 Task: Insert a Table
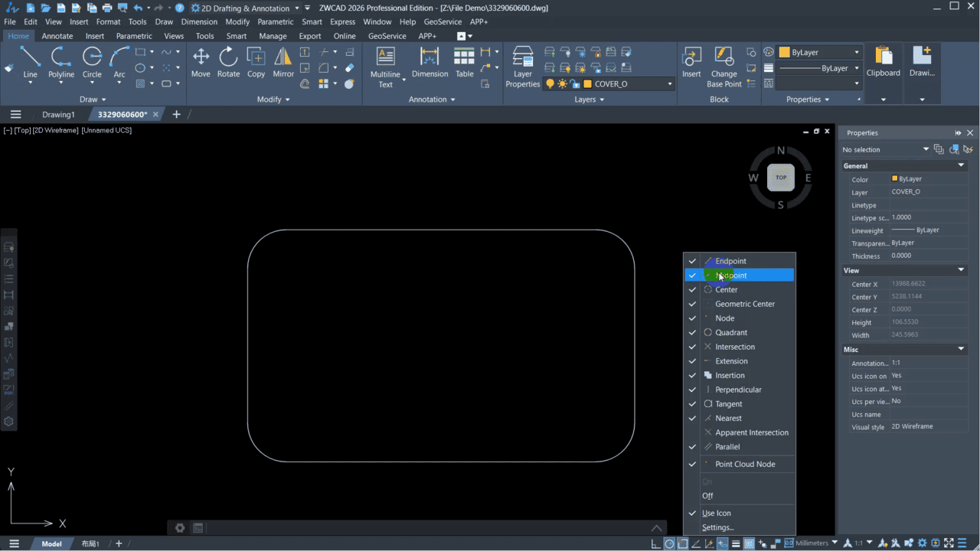click(465, 63)
